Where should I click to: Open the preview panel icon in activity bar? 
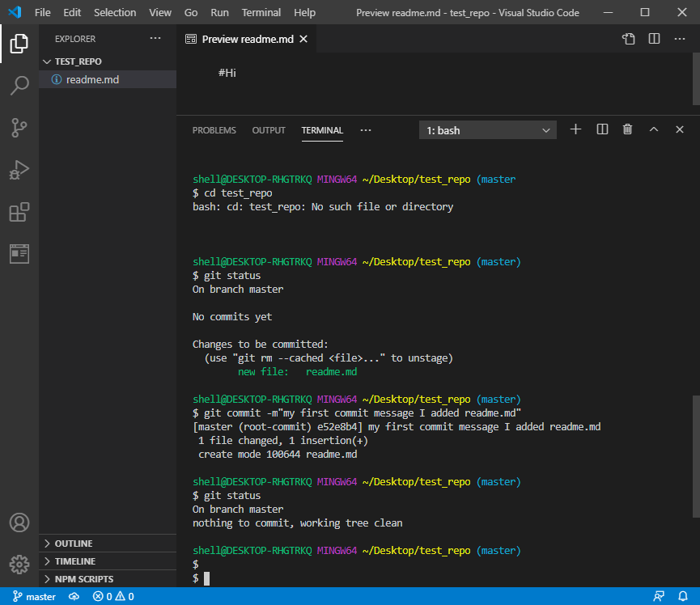point(19,254)
